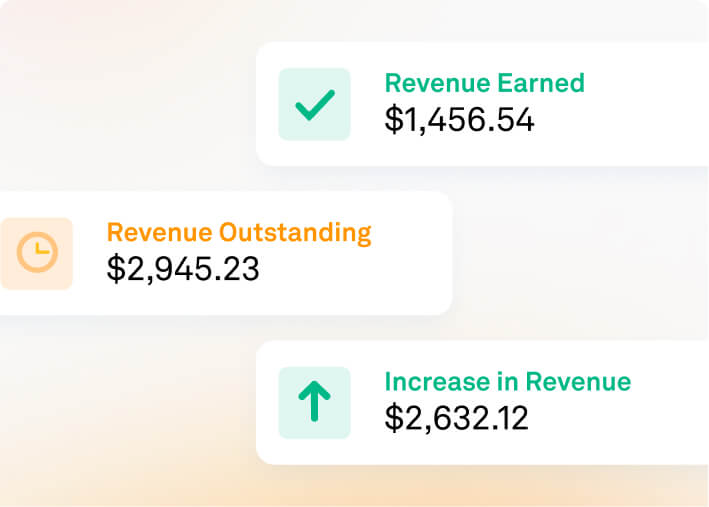Click the light green tile behind the arrow
Viewport: 709px width, 507px height.
pos(315,403)
